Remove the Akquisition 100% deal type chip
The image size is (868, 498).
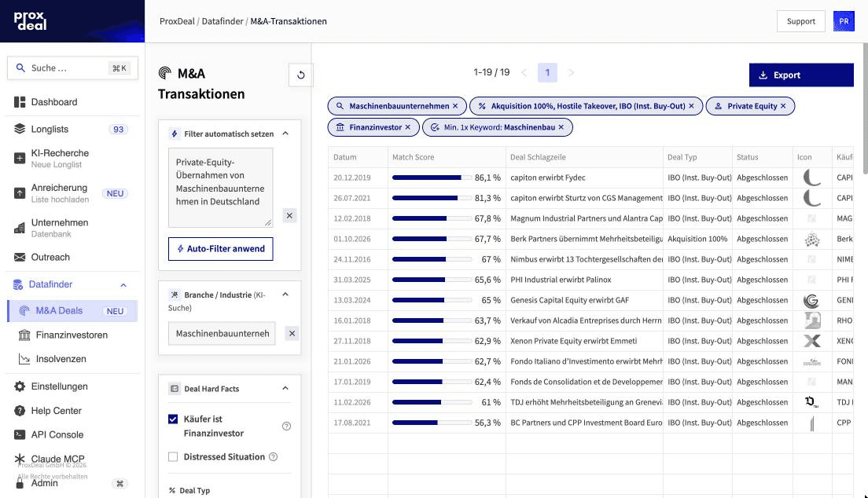[x=691, y=106]
